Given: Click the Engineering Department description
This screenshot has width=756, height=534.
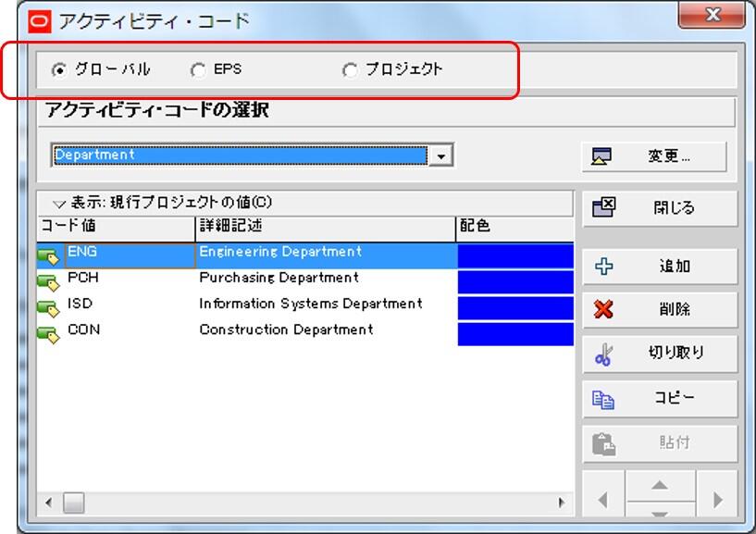Looking at the screenshot, I should pos(280,252).
